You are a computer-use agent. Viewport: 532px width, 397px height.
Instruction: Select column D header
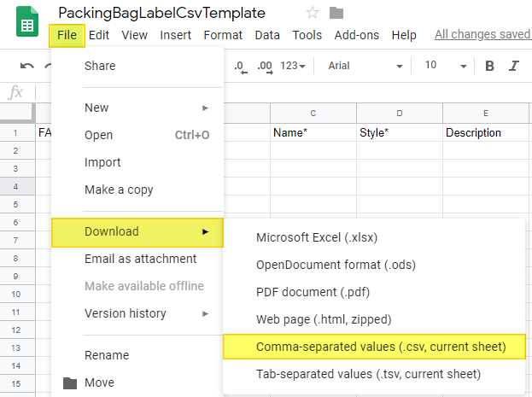pyautogui.click(x=400, y=114)
